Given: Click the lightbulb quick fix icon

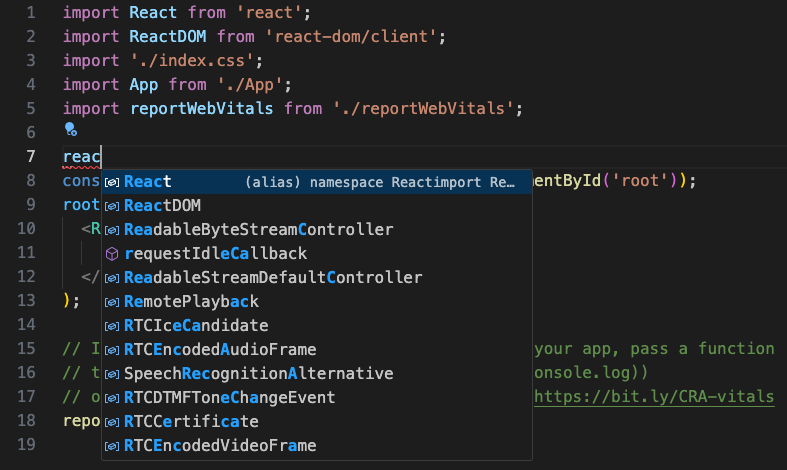Looking at the screenshot, I should (x=70, y=130).
